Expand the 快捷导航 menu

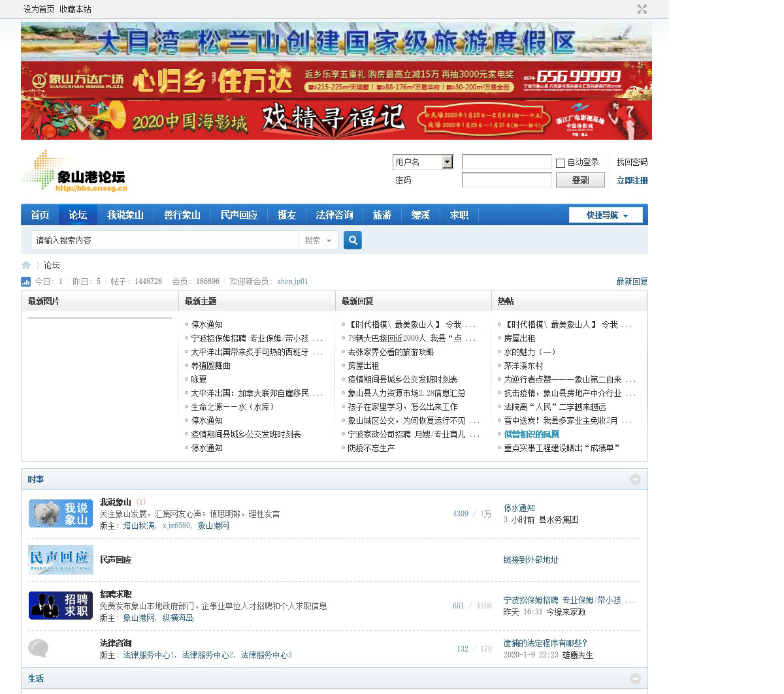pyautogui.click(x=606, y=215)
